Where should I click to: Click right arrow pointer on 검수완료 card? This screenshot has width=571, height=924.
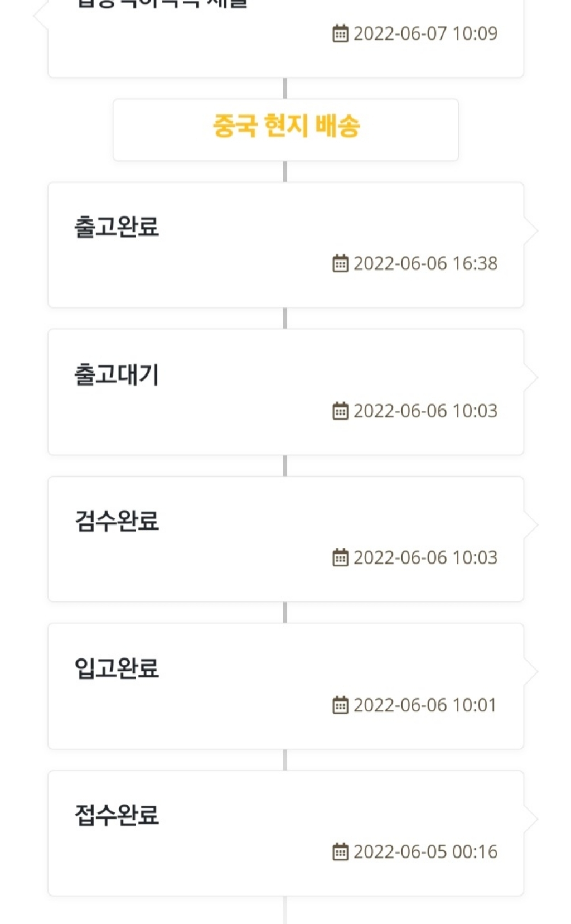(x=530, y=525)
